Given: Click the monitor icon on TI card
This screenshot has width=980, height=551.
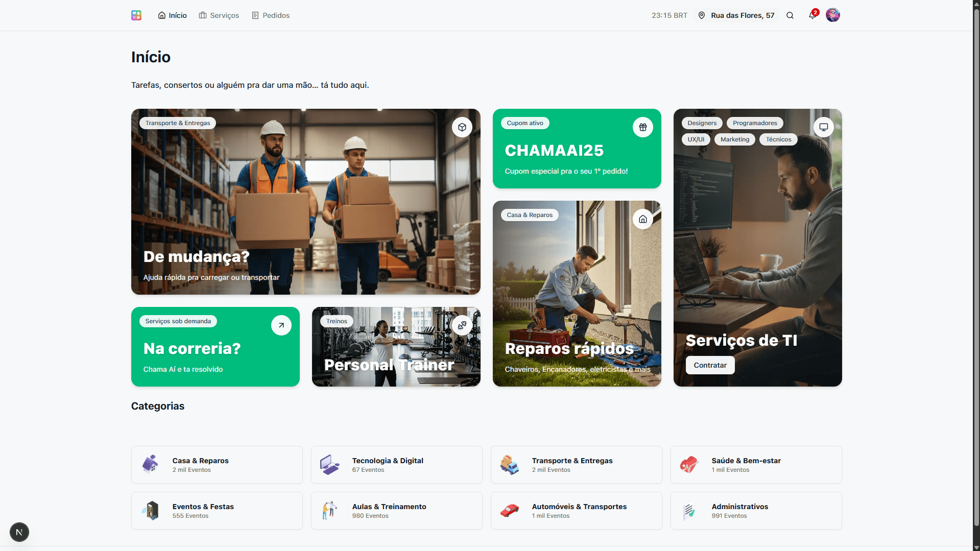Looking at the screenshot, I should (823, 127).
